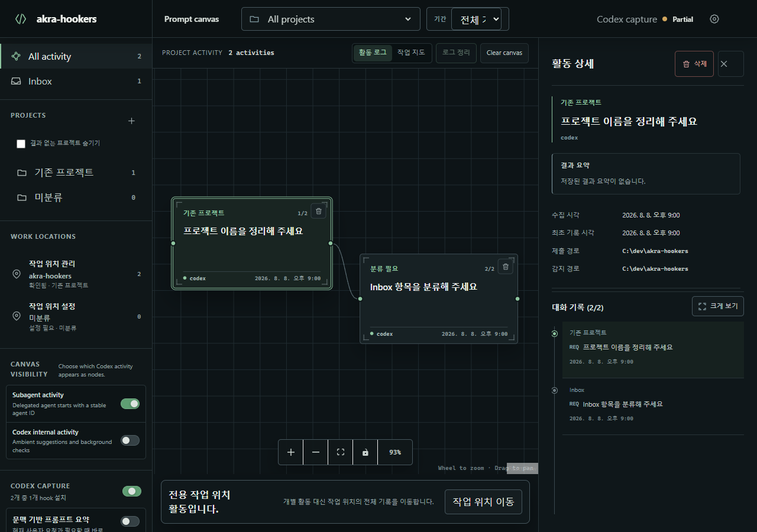This screenshot has height=532, width=757.
Task: Delete the 기존 프로젝트 canvas node via trash icon
Action: click(319, 211)
